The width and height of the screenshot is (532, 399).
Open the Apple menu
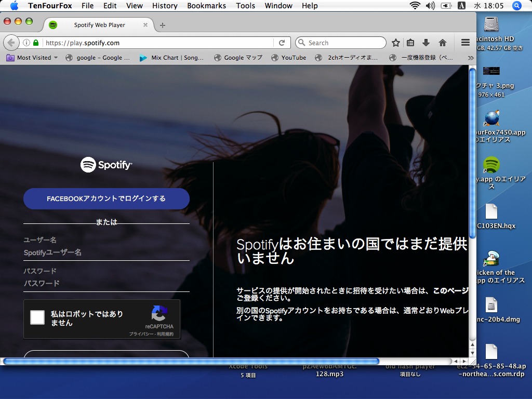(x=14, y=6)
